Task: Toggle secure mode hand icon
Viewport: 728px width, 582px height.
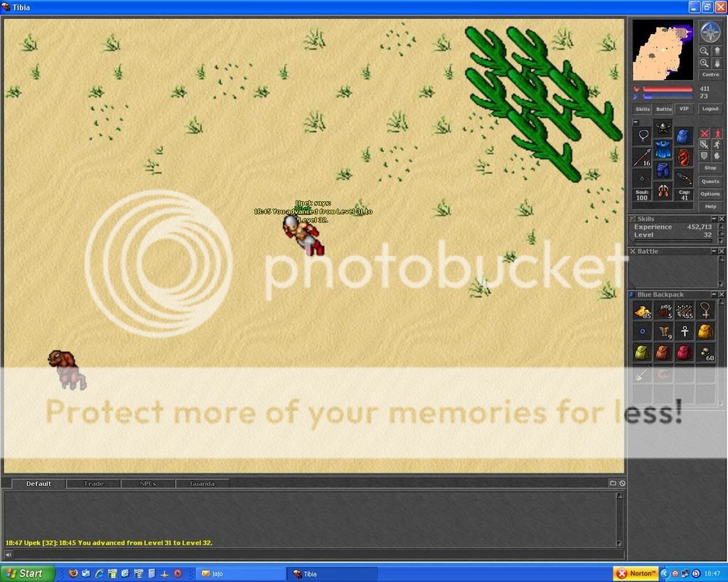Action: pos(717,156)
